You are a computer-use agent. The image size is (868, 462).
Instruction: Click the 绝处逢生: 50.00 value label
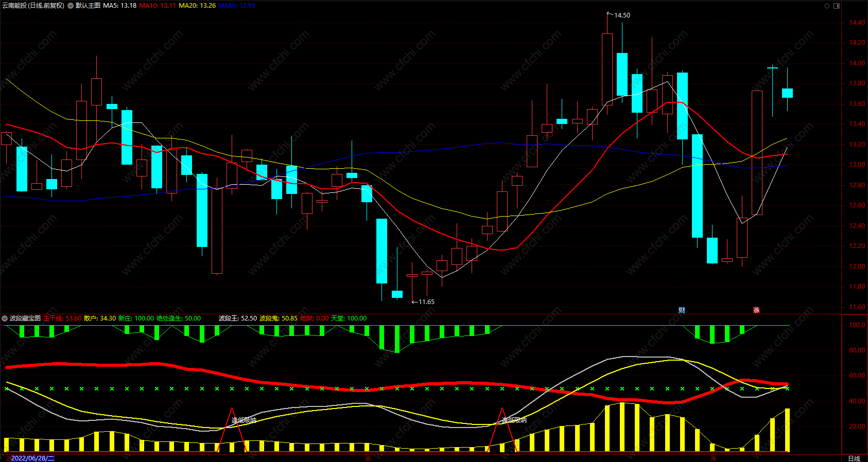coord(179,318)
